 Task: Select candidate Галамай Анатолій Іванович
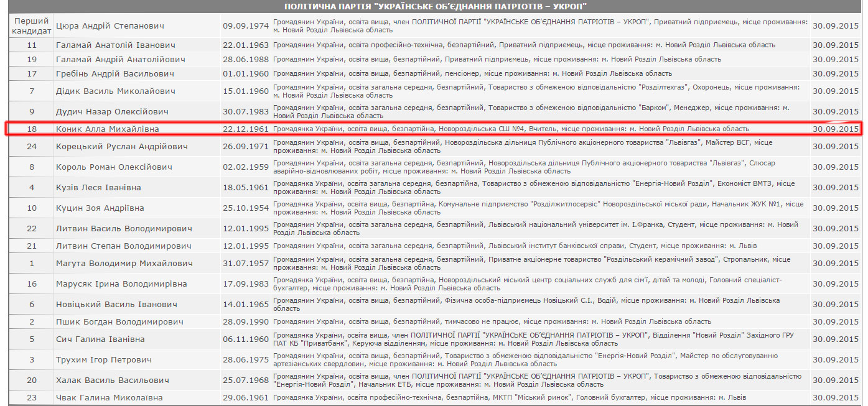[116, 45]
